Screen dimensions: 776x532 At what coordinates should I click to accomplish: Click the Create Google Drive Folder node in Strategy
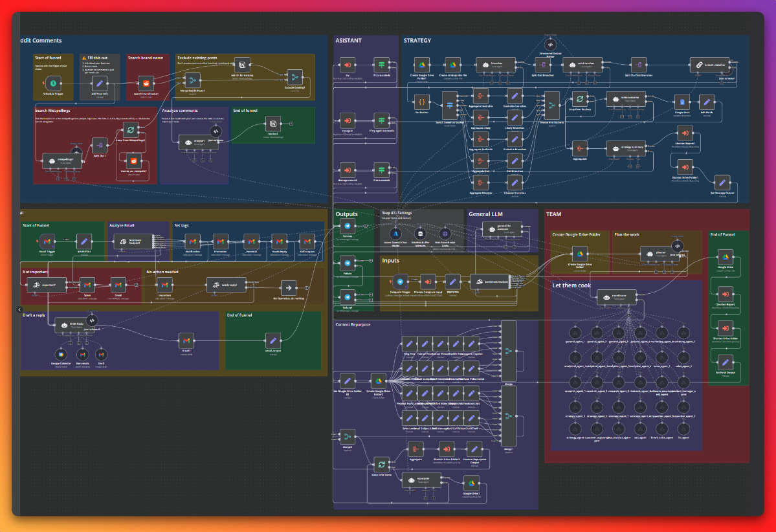[422, 65]
